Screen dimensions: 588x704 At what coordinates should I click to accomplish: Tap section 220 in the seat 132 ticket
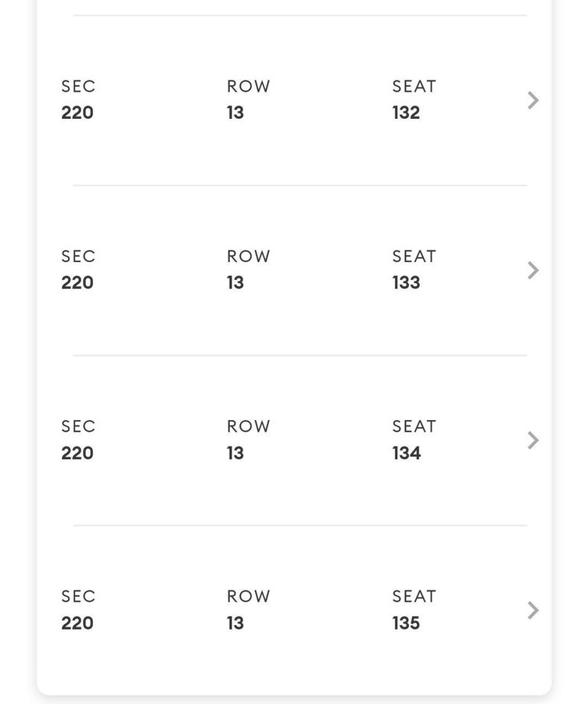pos(77,113)
